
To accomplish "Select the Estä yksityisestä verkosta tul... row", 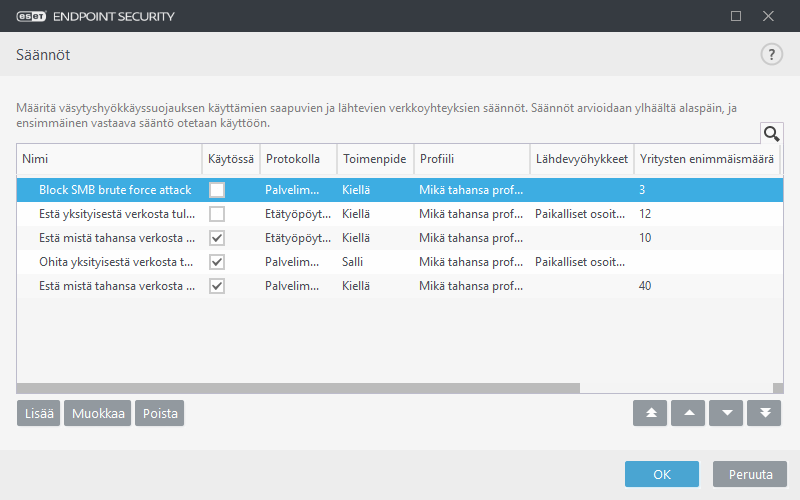I will [400, 214].
